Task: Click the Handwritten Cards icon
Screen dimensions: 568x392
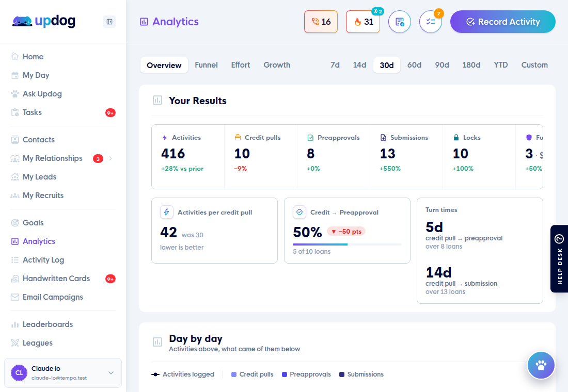Action: [x=15, y=279]
